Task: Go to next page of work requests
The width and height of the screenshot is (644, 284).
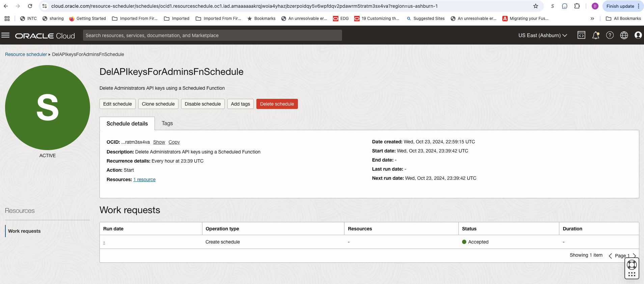Action: 635,256
